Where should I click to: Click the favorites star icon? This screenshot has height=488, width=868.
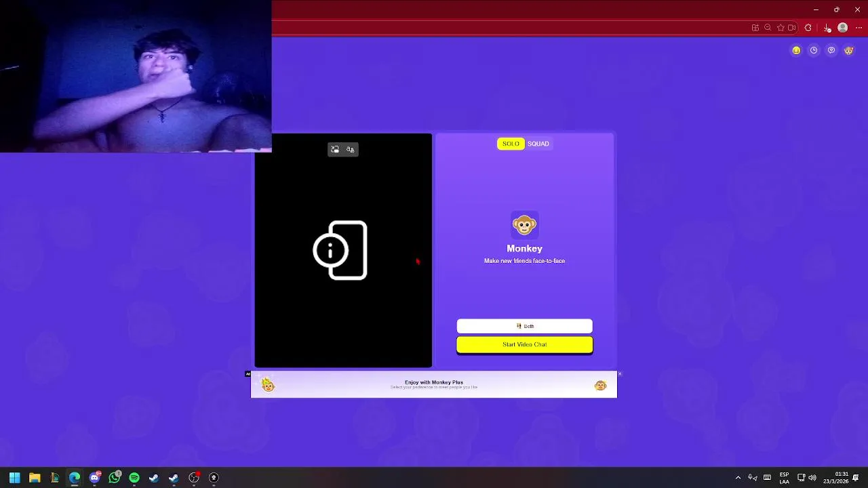[x=781, y=28]
